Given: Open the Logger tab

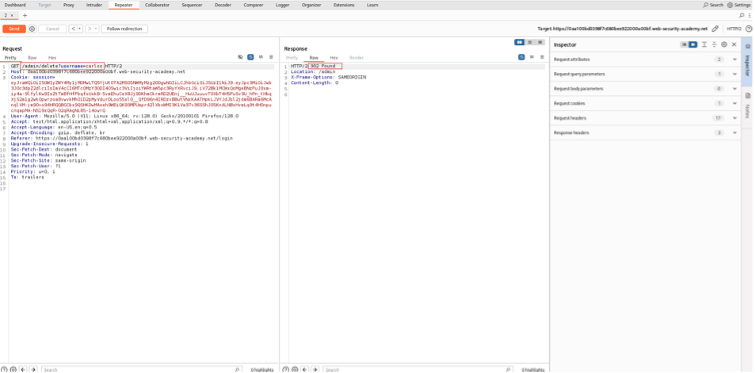Looking at the screenshot, I should pyautogui.click(x=283, y=5).
